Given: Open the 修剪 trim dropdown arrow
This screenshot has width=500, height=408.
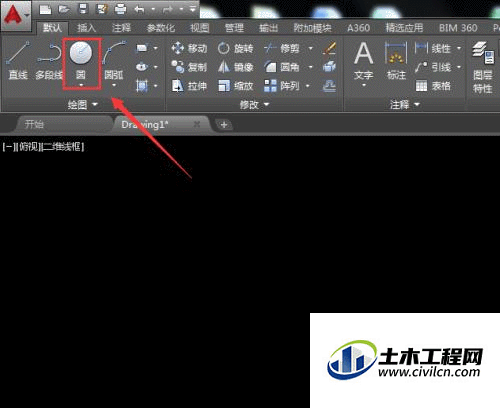Looking at the screenshot, I should point(311,49).
